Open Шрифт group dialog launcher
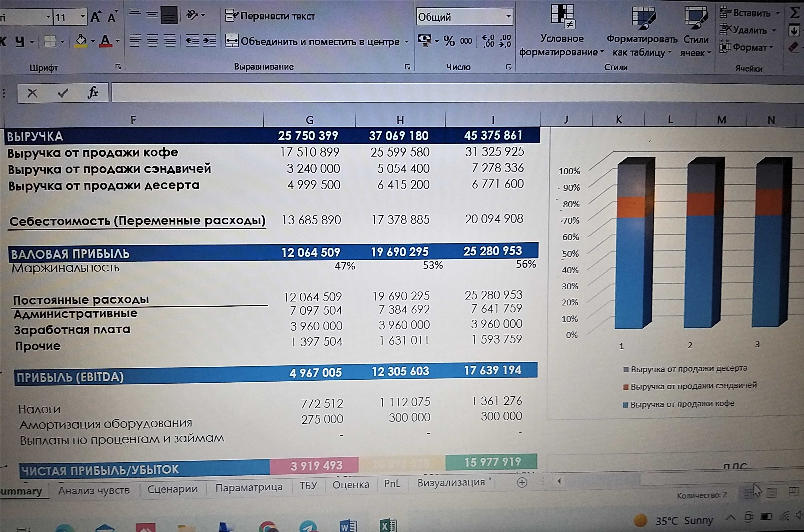This screenshot has height=532, width=804. click(118, 67)
